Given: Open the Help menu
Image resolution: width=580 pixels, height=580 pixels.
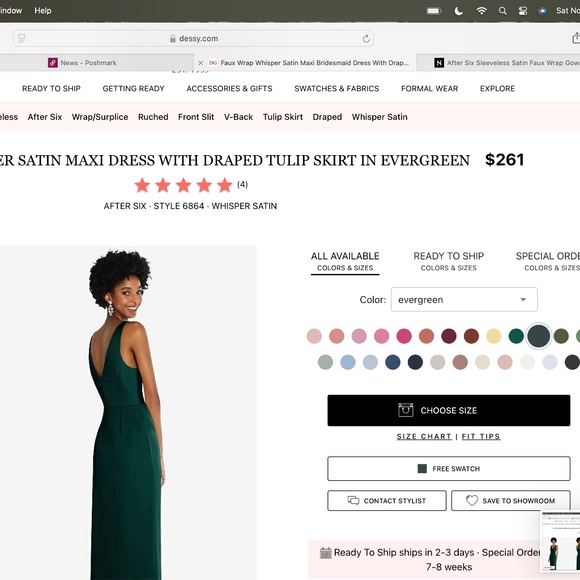Looking at the screenshot, I should click(x=43, y=11).
